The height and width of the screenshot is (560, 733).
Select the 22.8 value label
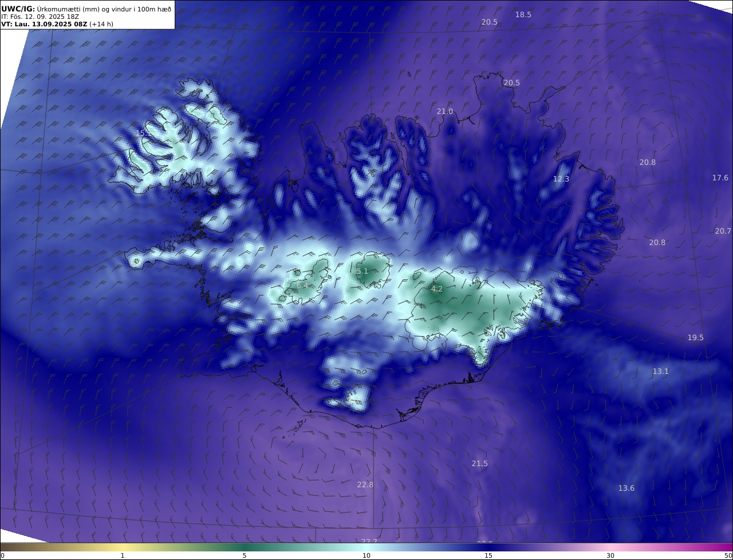click(365, 485)
